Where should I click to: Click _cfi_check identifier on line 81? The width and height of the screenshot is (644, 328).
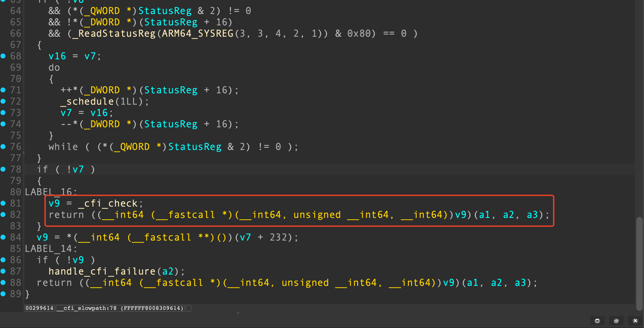click(x=108, y=203)
